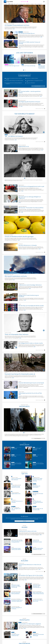The width and height of the screenshot is (49, 644).
Task: Open article Feuerwehr baut Rampe für Eisbachwelle ab
Action: 20,374
